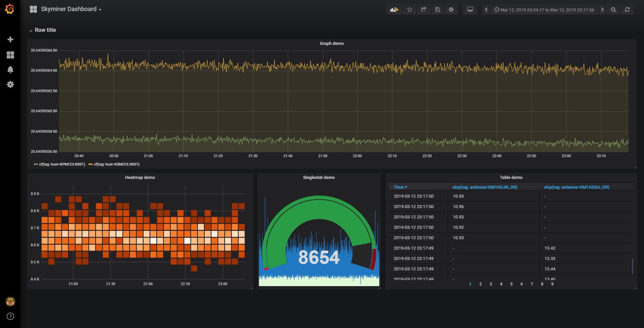Go to table page 1

[470, 284]
